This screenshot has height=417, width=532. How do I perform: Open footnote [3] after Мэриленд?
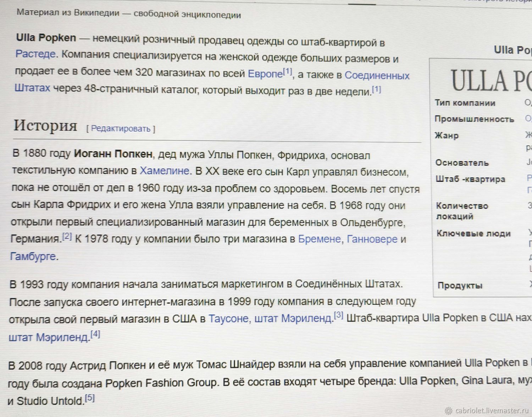point(338,315)
